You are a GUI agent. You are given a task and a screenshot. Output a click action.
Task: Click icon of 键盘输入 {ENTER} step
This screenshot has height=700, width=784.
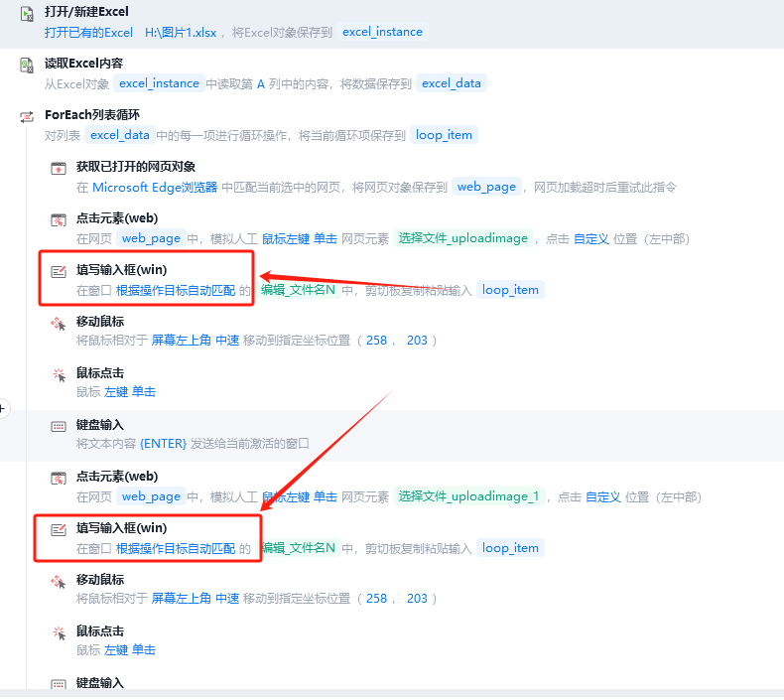[x=59, y=426]
